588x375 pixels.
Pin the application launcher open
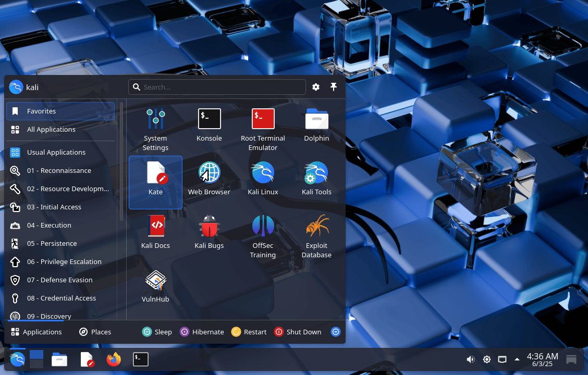(334, 87)
